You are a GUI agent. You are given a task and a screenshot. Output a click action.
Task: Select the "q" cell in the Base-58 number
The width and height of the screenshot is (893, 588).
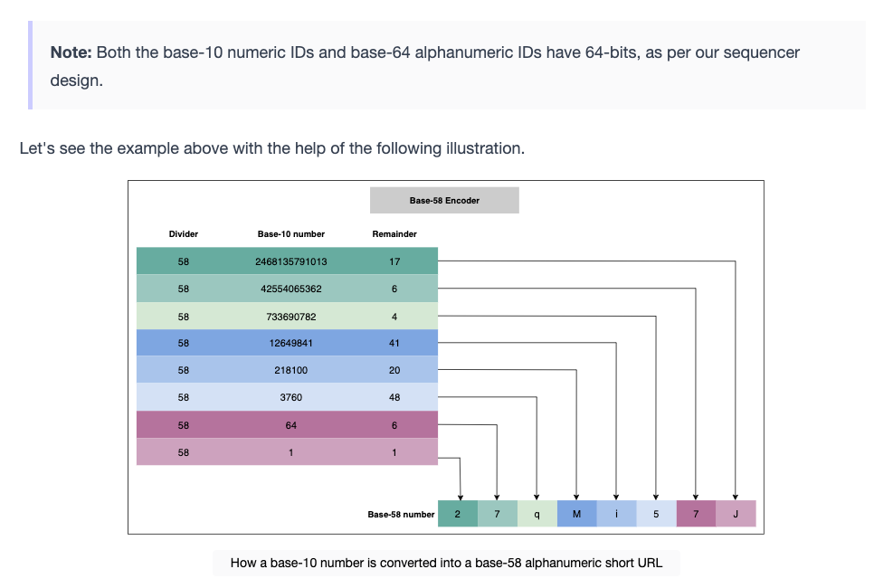click(x=537, y=514)
